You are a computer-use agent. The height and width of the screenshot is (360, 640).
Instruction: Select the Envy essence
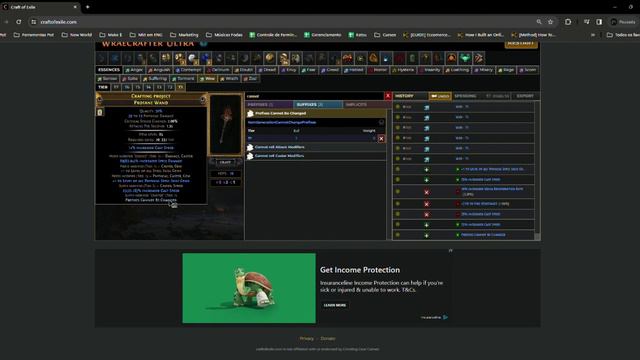[x=289, y=70]
